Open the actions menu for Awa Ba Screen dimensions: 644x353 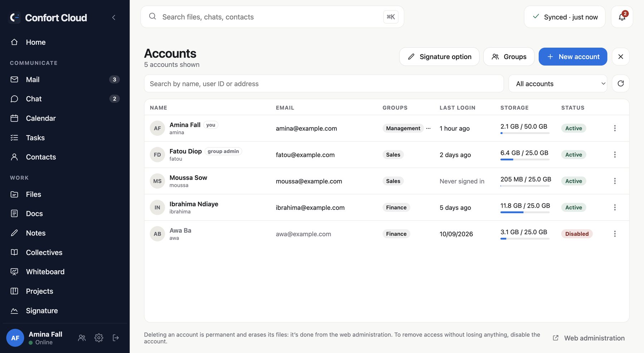pyautogui.click(x=615, y=234)
